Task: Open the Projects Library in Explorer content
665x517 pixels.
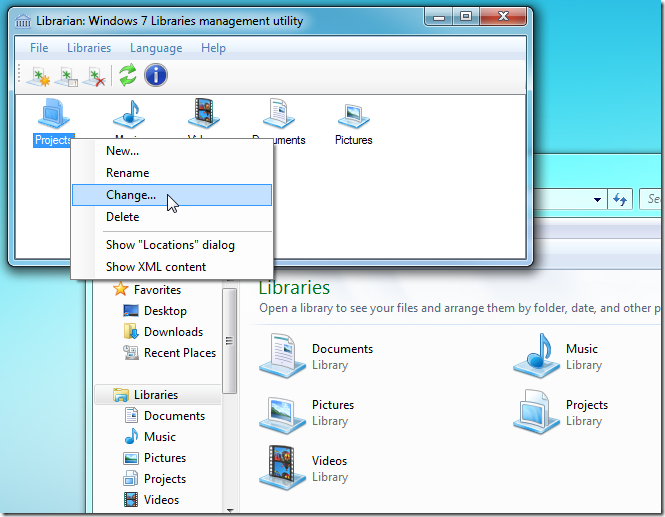Action: tap(560, 413)
